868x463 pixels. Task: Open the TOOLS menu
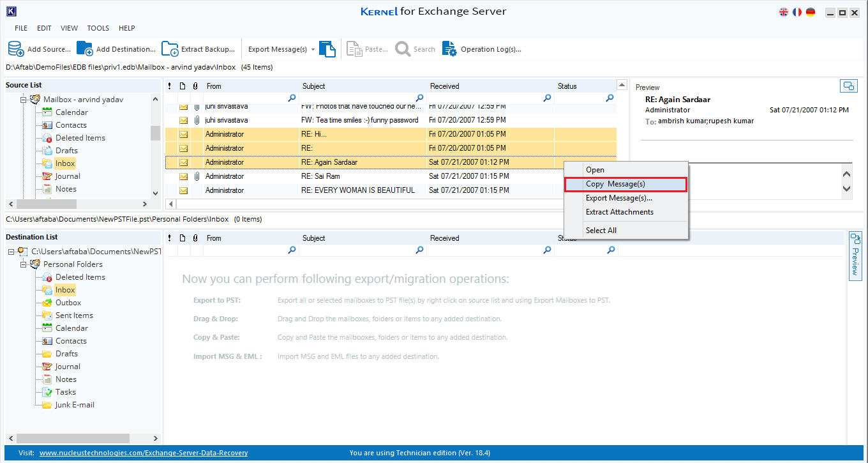pos(98,28)
